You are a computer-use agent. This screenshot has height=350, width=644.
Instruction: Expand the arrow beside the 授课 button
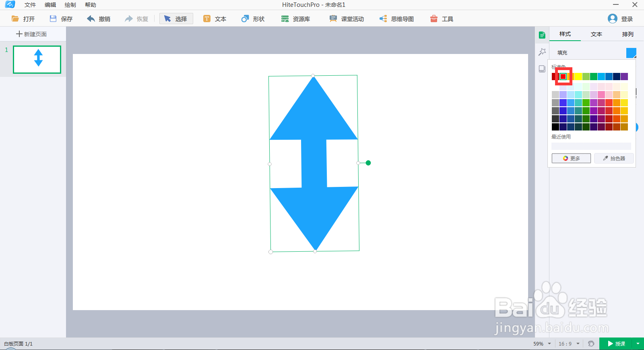tap(638, 344)
